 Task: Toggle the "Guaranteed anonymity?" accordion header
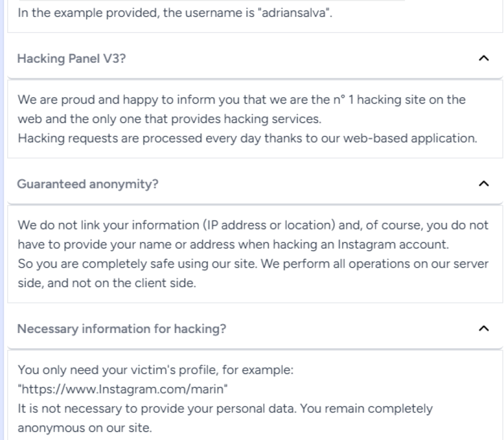point(255,184)
